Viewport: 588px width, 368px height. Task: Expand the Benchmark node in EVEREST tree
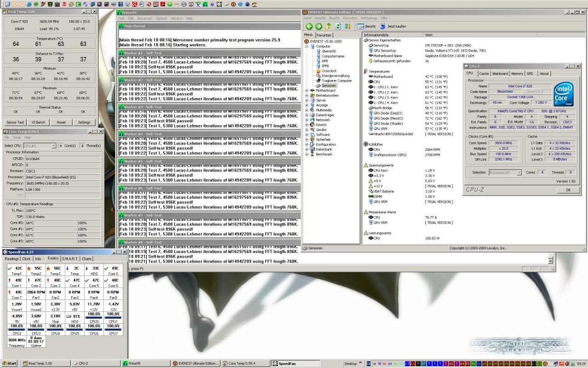[x=307, y=154]
